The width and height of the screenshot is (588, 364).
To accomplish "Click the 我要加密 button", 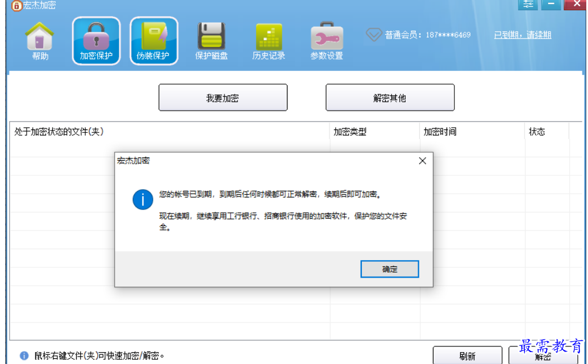I will pos(223,98).
